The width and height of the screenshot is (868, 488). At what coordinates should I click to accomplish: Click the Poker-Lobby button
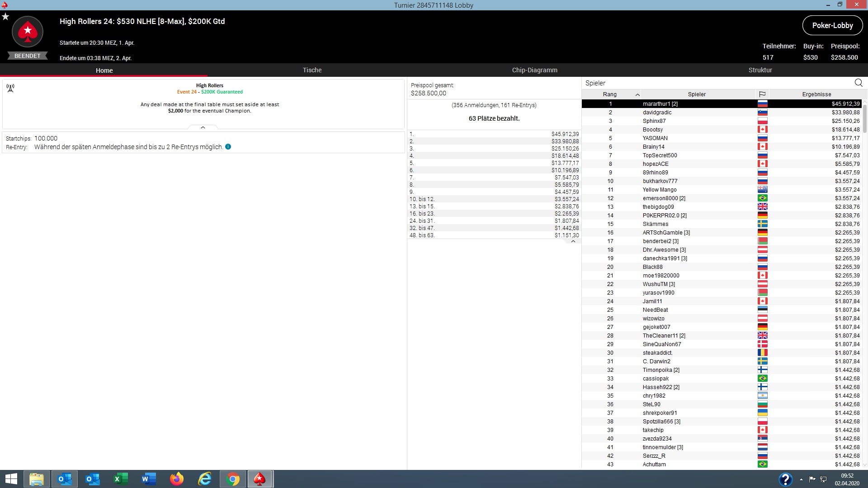pyautogui.click(x=832, y=26)
